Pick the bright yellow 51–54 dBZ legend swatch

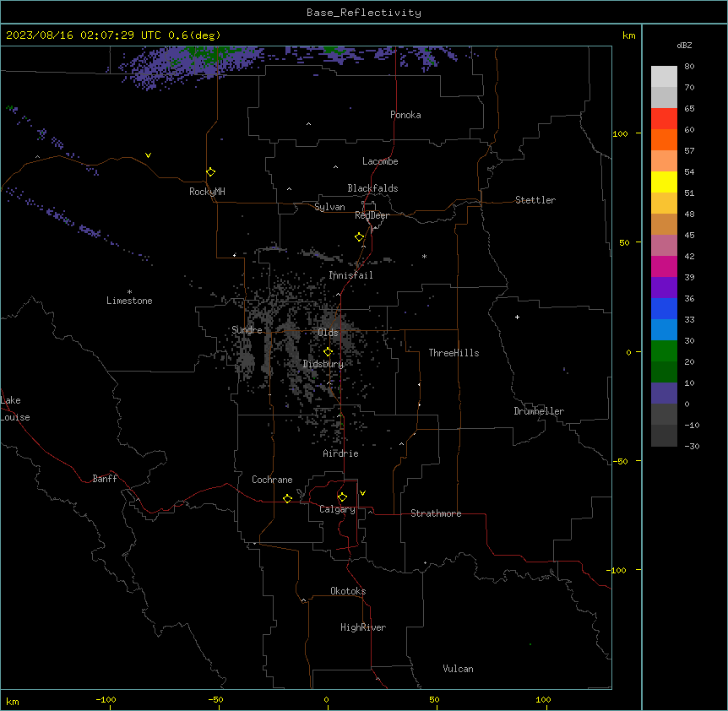[x=664, y=182]
